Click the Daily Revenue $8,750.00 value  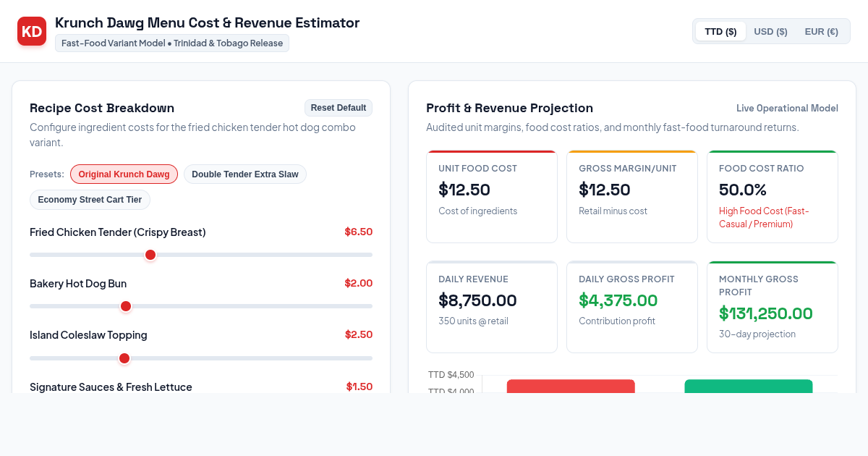click(477, 300)
